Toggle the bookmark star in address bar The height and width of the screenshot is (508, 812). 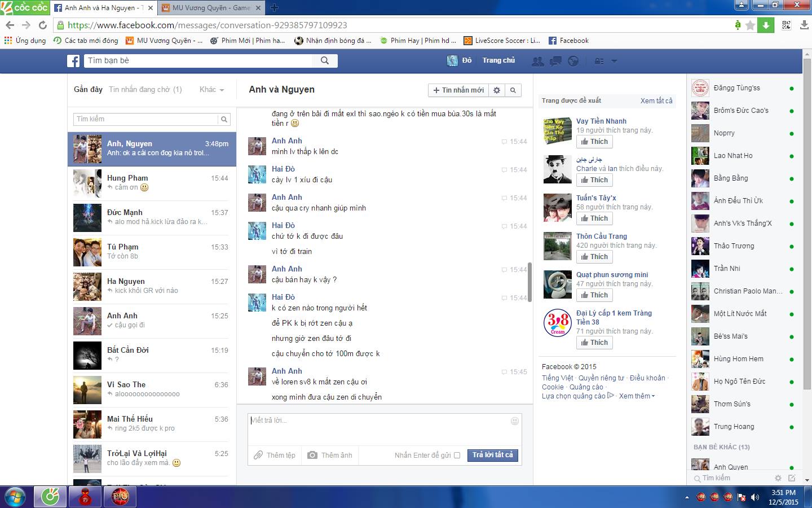[750, 25]
